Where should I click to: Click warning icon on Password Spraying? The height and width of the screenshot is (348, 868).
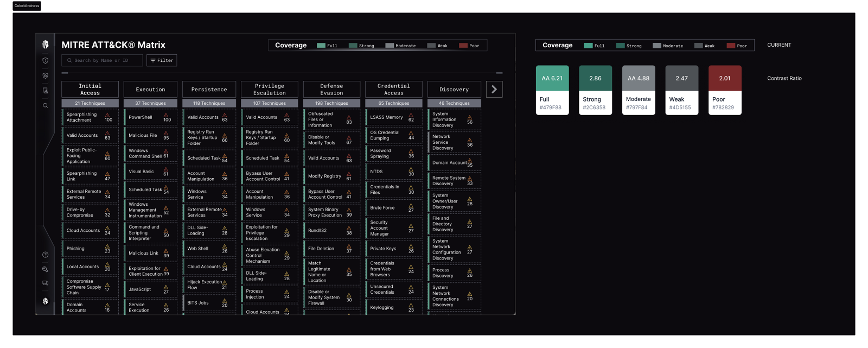pos(411,151)
